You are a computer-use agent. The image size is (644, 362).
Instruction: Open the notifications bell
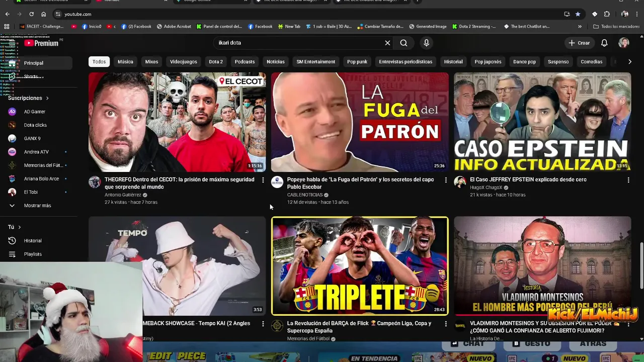tap(604, 43)
